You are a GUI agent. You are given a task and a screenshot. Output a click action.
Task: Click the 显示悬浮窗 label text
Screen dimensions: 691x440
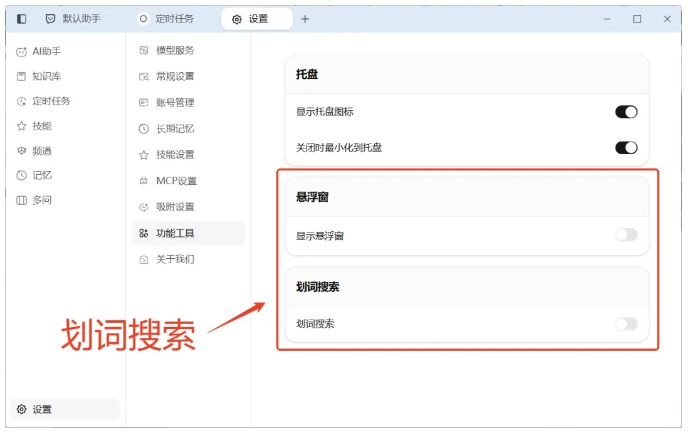tap(320, 236)
